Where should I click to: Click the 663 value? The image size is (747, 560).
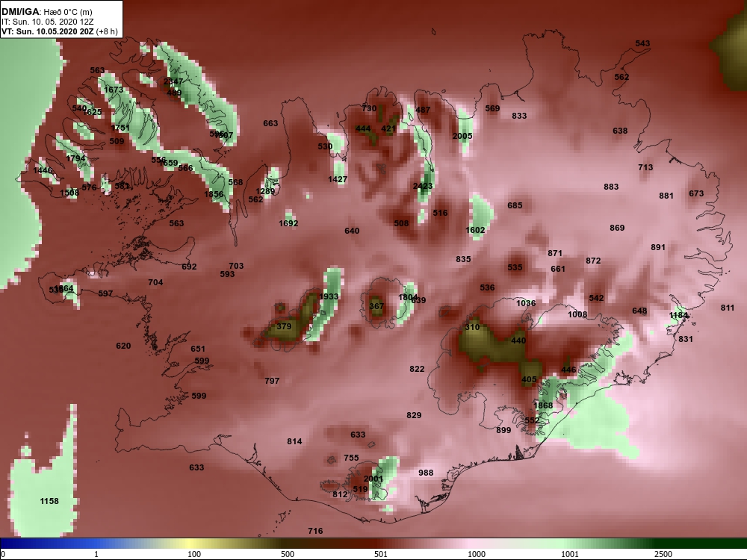270,123
